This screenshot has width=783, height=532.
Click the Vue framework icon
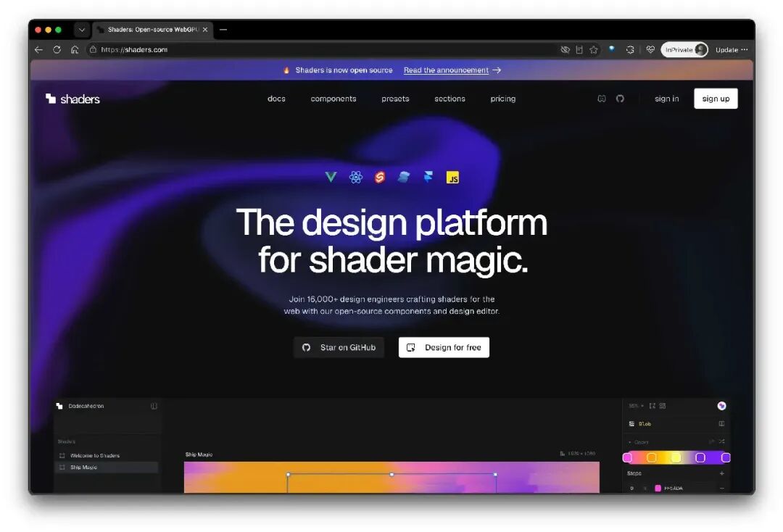click(x=331, y=177)
